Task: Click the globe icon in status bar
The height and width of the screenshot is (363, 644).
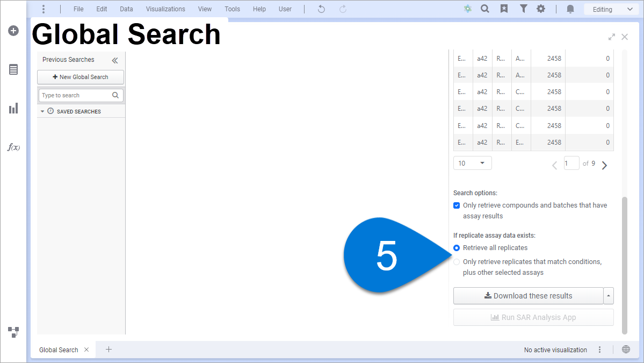Action: tap(626, 350)
